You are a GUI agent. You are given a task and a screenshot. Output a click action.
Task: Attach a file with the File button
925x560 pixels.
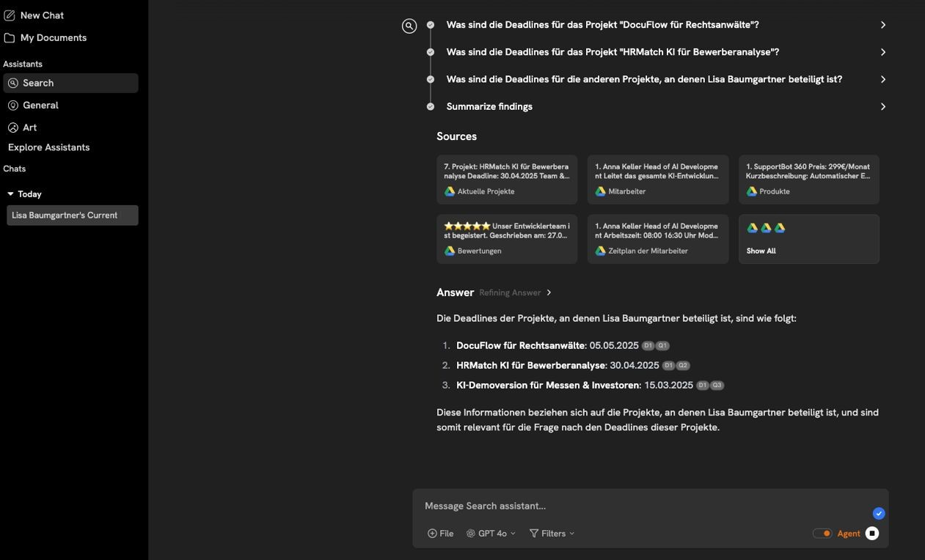coord(440,534)
